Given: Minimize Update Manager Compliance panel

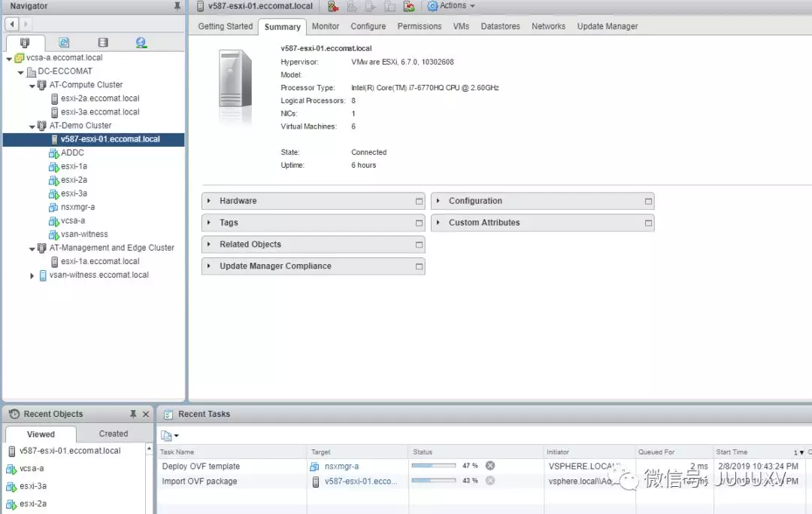Looking at the screenshot, I should [419, 266].
